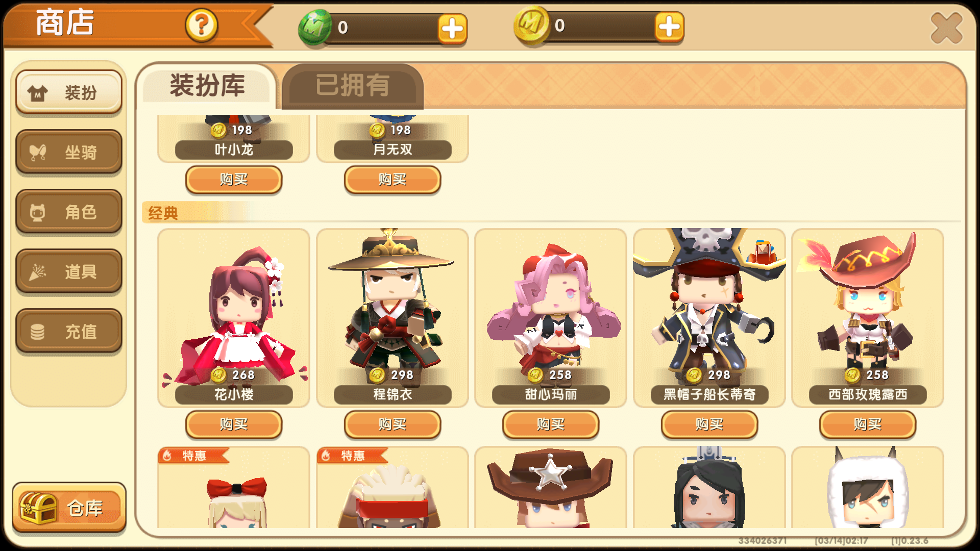Open the 仓库 treasure chest warehouse

[x=69, y=508]
